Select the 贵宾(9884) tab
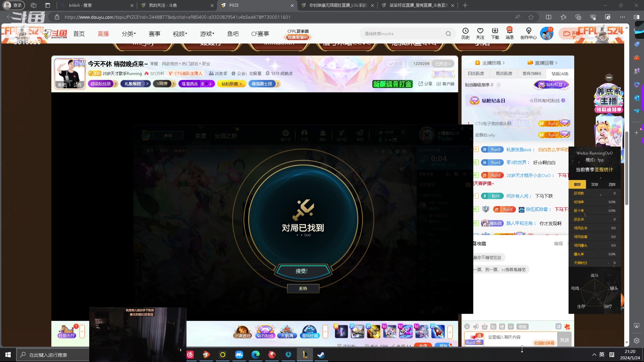Screen dimensions: 644x362 pyautogui.click(x=532, y=74)
